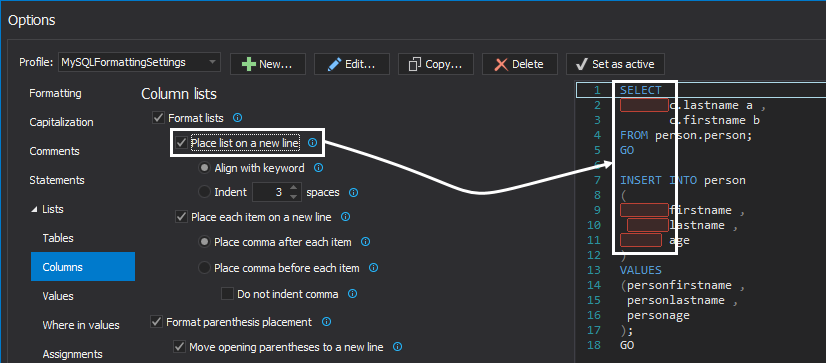Open info icon next to Format parenthesis placement
Image resolution: width=826 pixels, height=363 pixels.
(326, 321)
